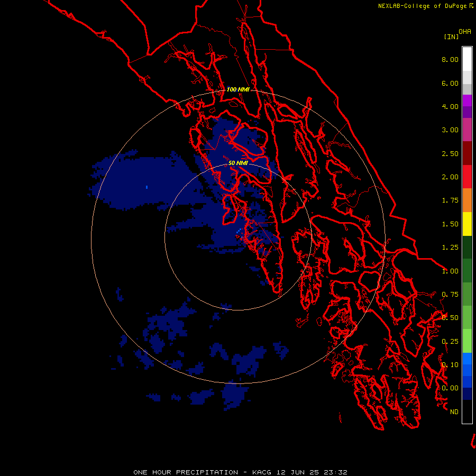476x476 pixels.
Task: Click the 1.50 legend value
Action: (450, 224)
